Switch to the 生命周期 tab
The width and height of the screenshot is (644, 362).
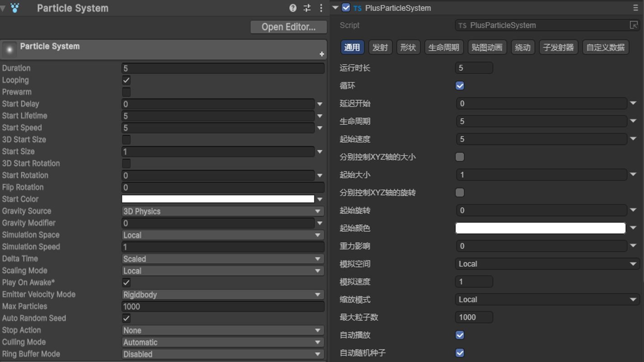443,47
